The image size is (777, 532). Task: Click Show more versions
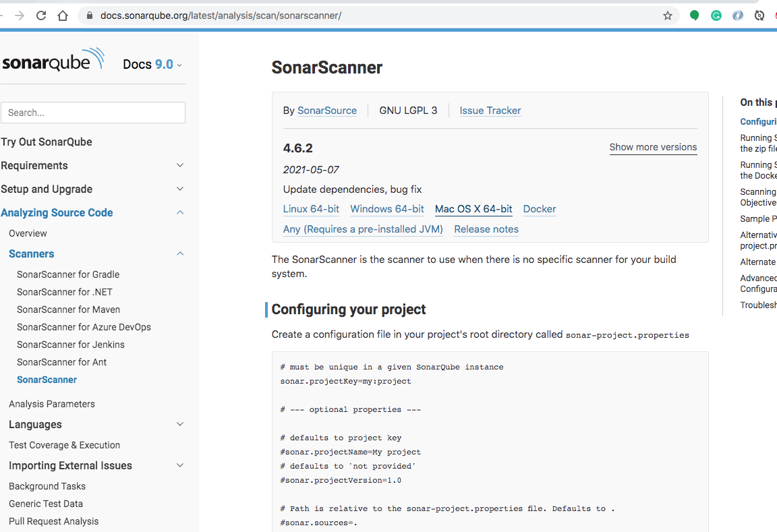pyautogui.click(x=653, y=147)
